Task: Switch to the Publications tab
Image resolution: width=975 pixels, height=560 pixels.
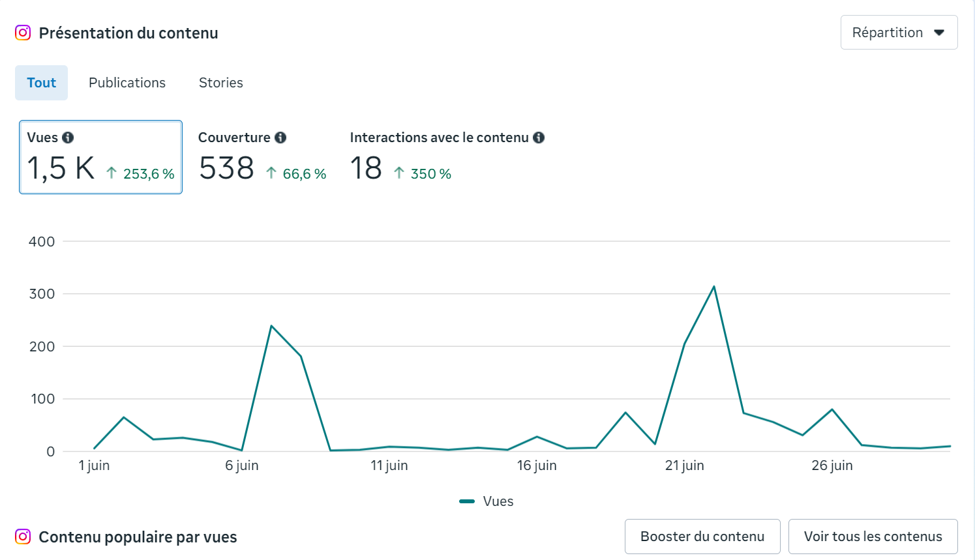Action: point(127,83)
